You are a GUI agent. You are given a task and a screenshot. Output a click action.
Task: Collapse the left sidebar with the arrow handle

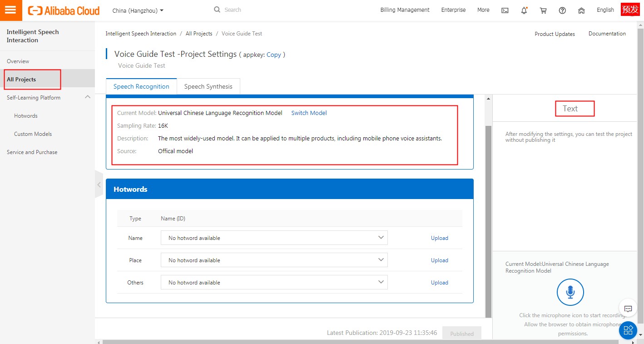(99, 184)
